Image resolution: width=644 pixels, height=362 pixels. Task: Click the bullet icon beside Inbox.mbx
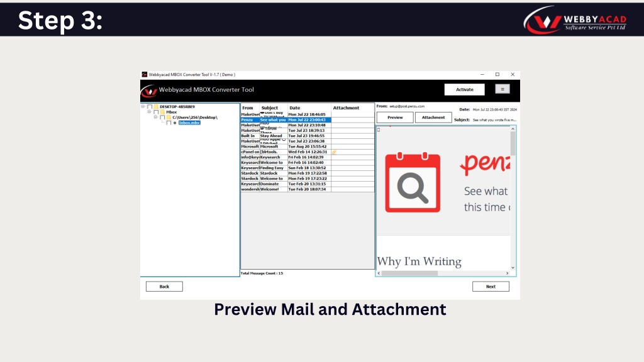point(175,123)
